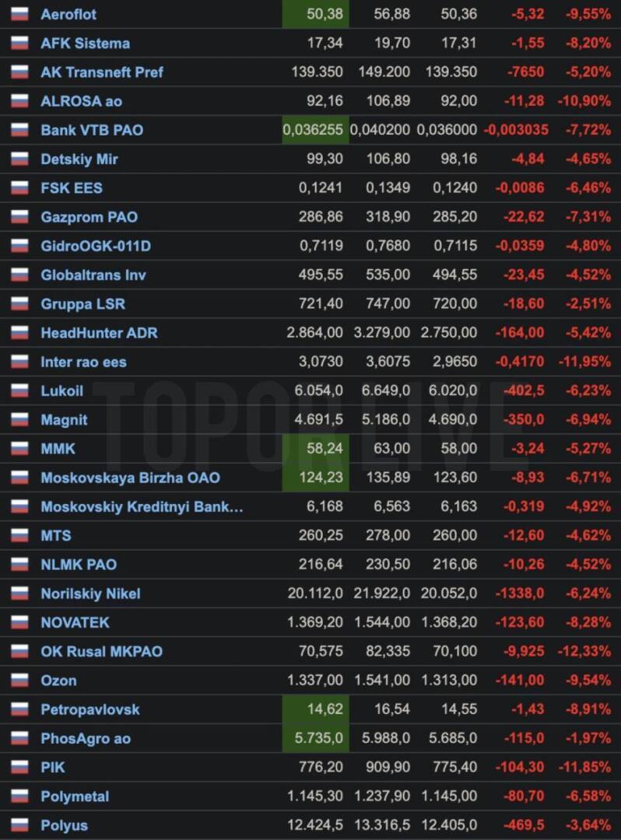Click the flag icon beside HeadHunter ADR

pos(19,333)
